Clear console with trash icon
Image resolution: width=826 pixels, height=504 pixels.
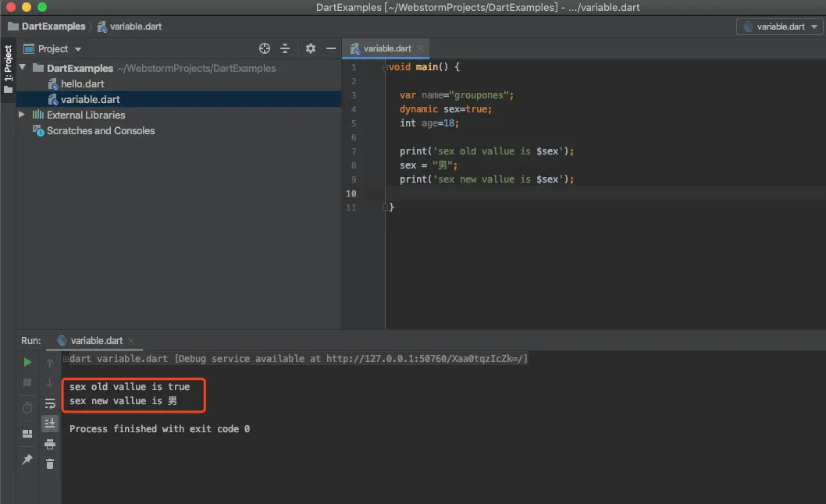[x=50, y=464]
